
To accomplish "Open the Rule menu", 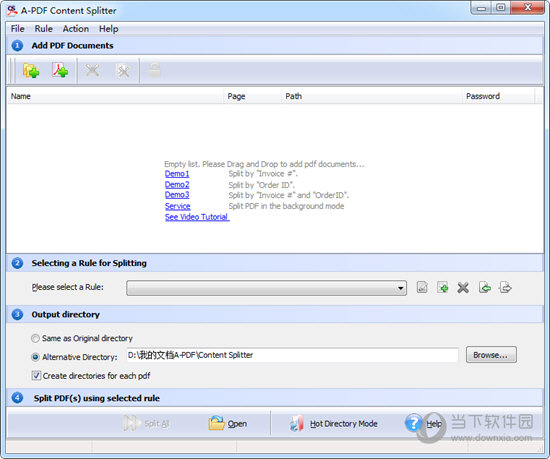I will [43, 29].
